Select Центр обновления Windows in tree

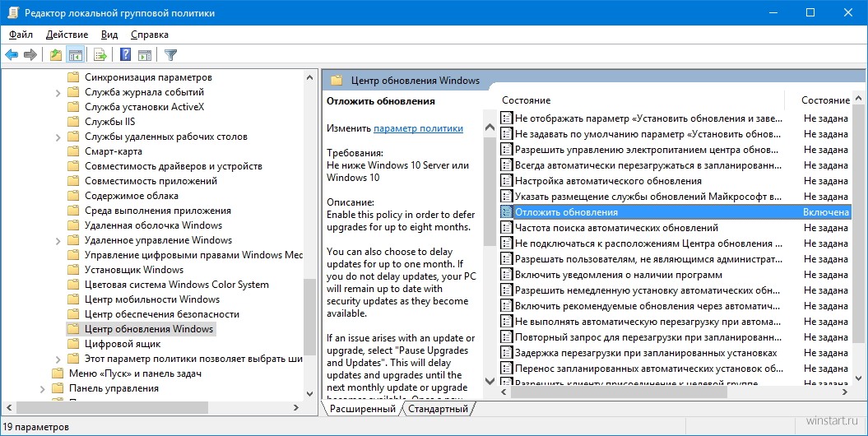149,329
